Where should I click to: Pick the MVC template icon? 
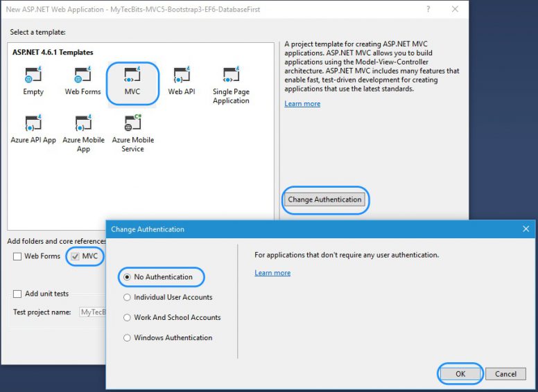pos(132,75)
